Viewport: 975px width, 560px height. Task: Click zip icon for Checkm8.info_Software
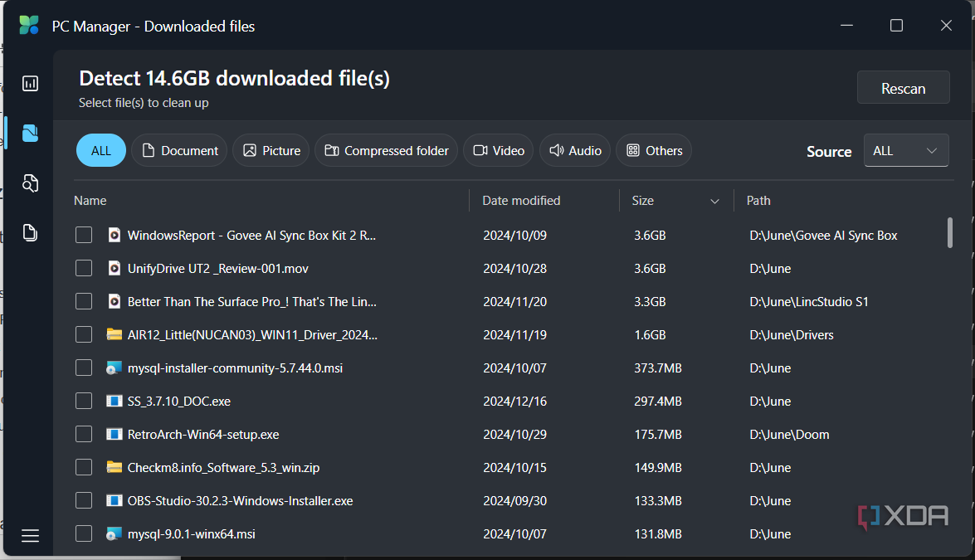tap(114, 467)
